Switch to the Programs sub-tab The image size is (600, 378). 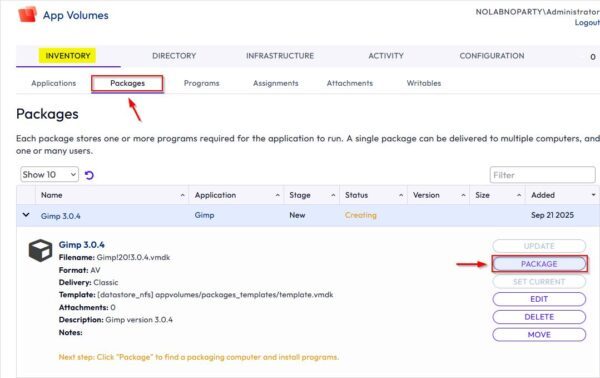[201, 83]
